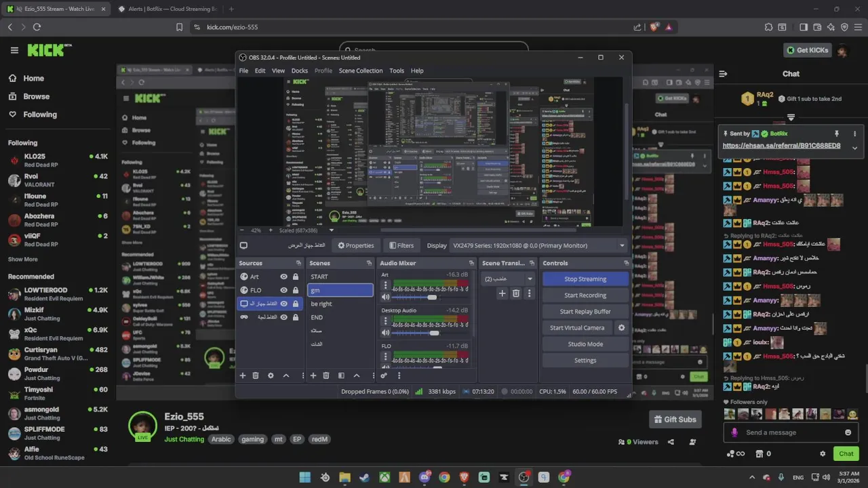Open emoji picker in chat message box

[848, 432]
